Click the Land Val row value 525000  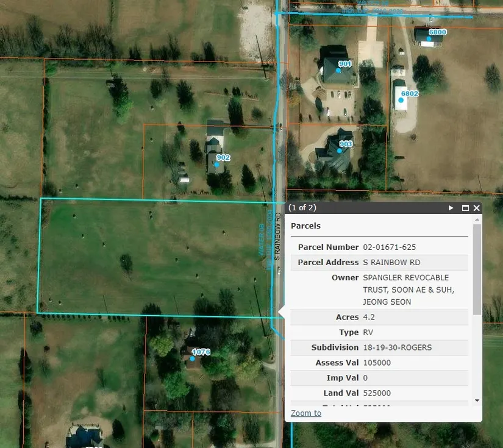[x=377, y=393]
